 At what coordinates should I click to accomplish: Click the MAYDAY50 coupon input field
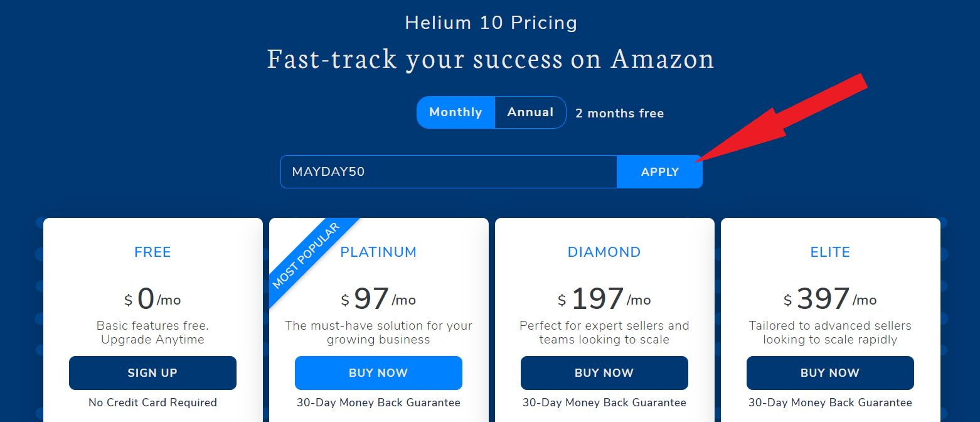point(449,171)
